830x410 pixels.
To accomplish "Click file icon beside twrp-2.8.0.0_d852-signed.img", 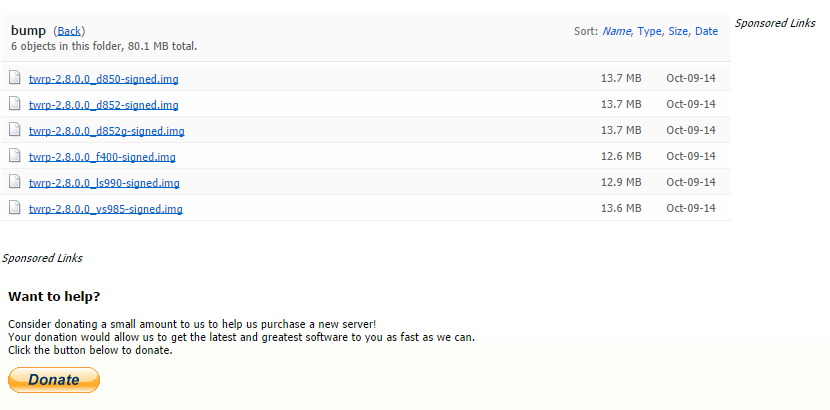I will click(x=15, y=104).
